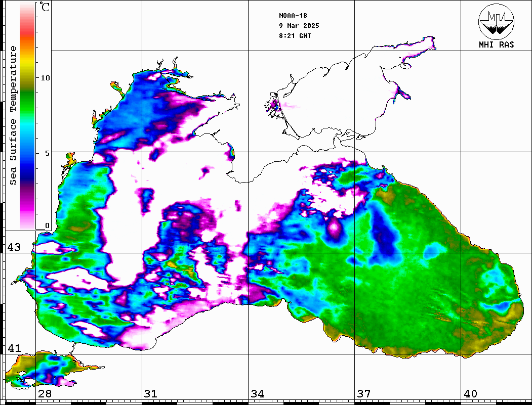This screenshot has width=532, height=405.
Task: Click the MHI RAS text label
Action: [x=496, y=45]
